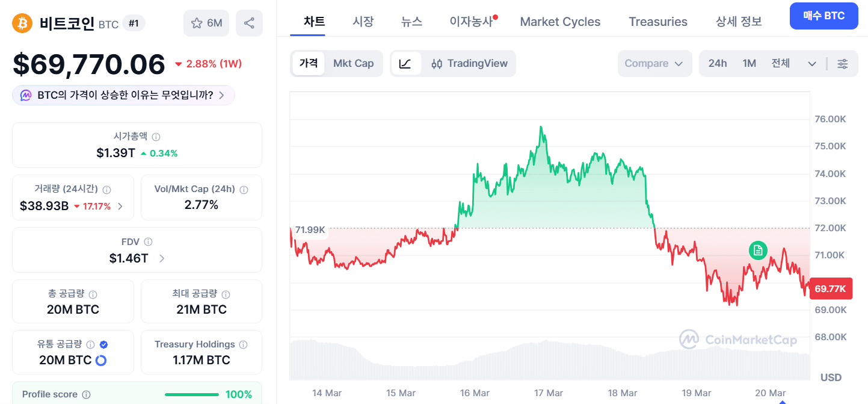Open chart settings sliders icon
Viewport: 868px width, 404px height.
point(843,64)
